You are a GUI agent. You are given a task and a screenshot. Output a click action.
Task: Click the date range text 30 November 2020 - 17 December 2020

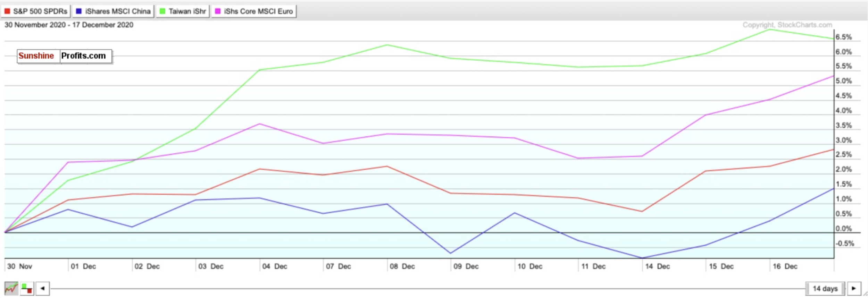[69, 25]
